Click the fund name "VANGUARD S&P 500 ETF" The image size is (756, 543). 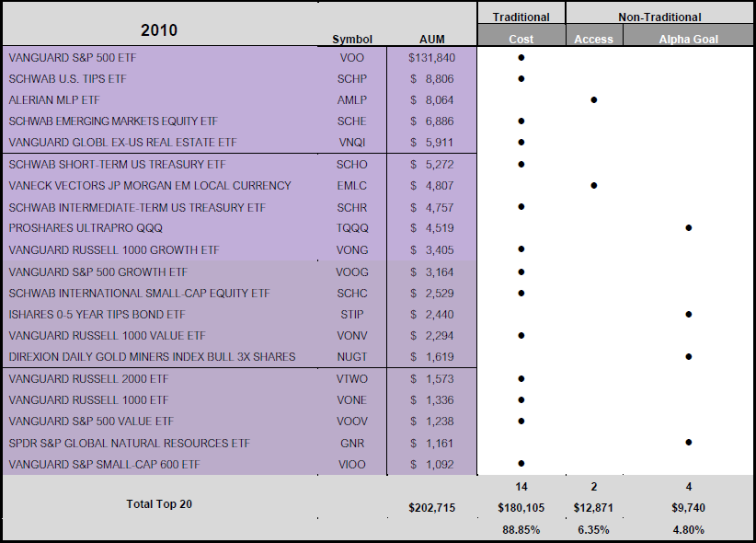click(73, 58)
